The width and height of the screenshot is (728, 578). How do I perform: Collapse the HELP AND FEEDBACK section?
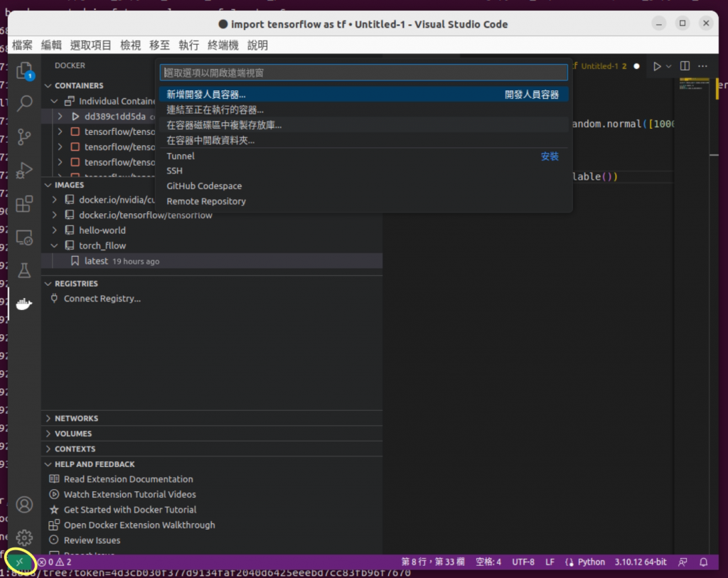pos(48,464)
